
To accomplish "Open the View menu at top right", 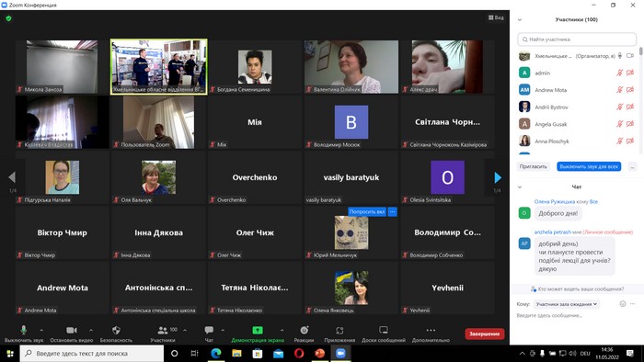I will click(x=496, y=17).
